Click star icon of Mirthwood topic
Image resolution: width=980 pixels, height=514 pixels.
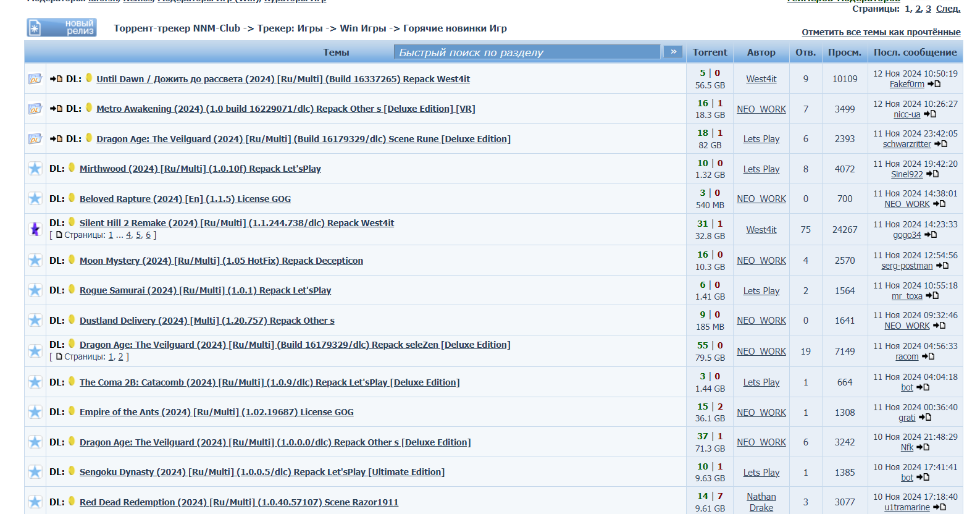point(35,169)
